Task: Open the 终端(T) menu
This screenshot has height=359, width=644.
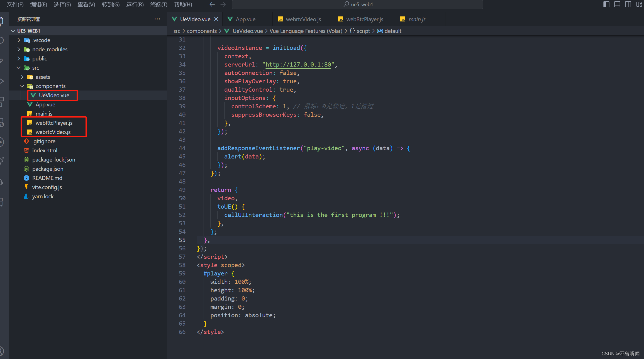Action: (158, 4)
